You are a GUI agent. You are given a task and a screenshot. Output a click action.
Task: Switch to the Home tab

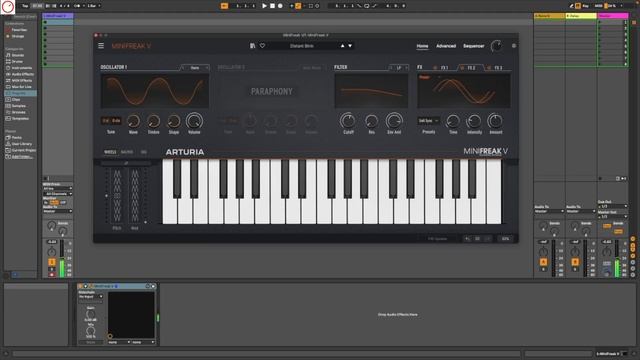click(422, 46)
